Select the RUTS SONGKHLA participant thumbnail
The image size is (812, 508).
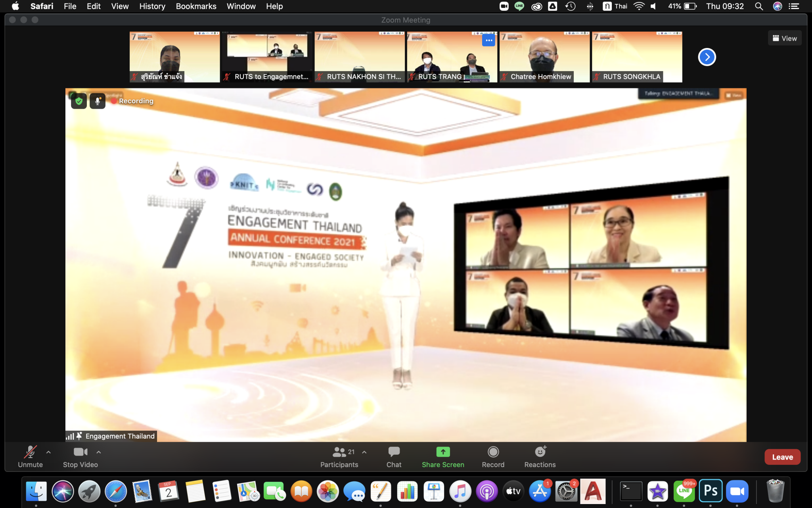[x=637, y=57]
